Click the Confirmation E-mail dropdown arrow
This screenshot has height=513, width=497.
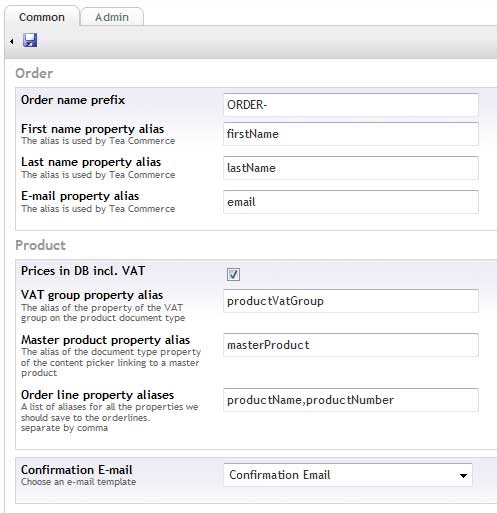[x=463, y=476]
